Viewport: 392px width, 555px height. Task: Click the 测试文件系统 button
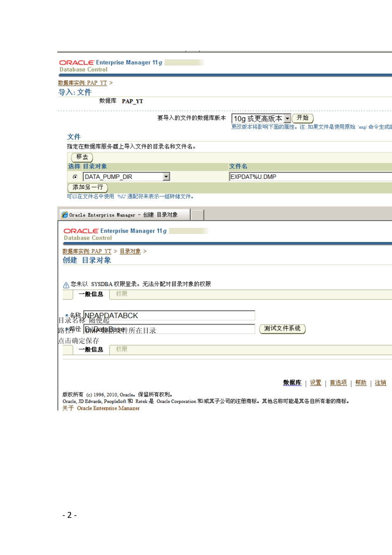(x=282, y=329)
